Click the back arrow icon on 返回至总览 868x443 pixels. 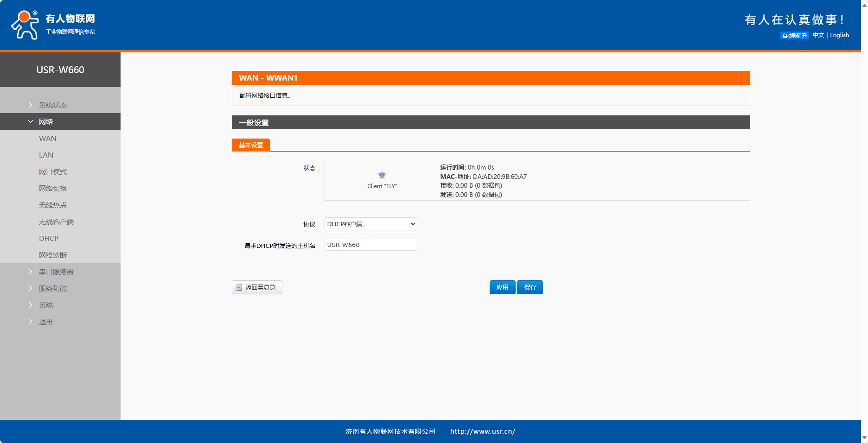point(239,287)
